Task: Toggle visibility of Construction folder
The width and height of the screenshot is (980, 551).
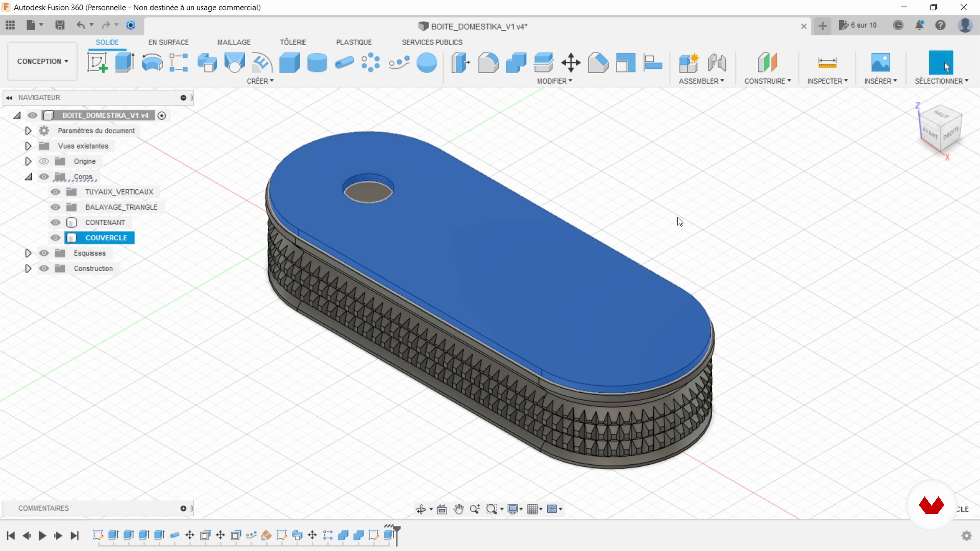Action: pos(44,268)
